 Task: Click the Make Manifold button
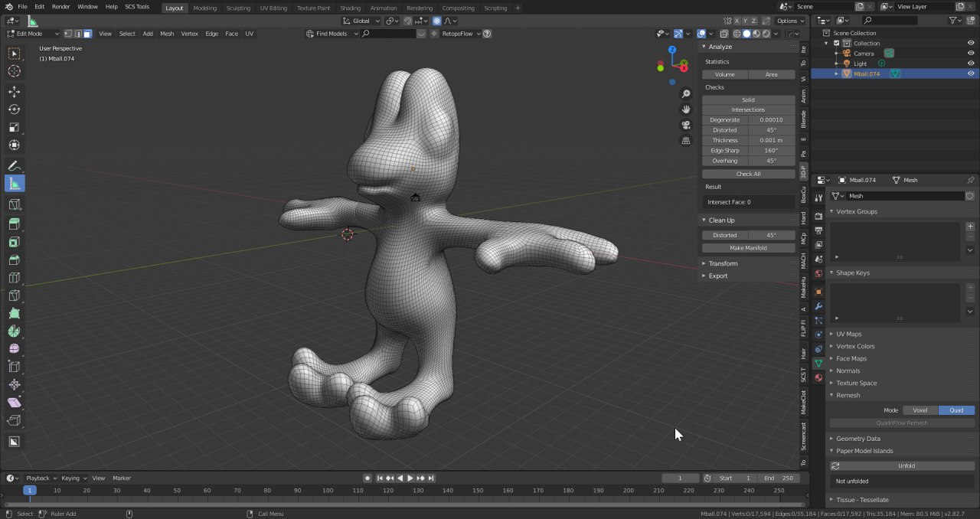pyautogui.click(x=748, y=248)
